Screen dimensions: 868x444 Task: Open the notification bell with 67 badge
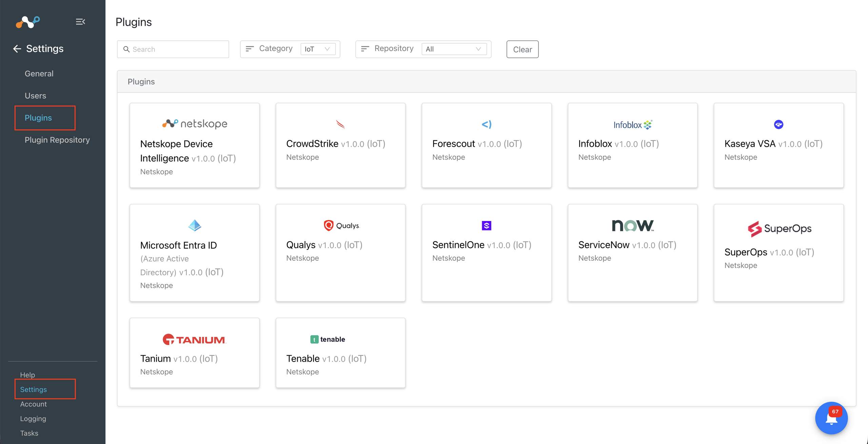831,418
